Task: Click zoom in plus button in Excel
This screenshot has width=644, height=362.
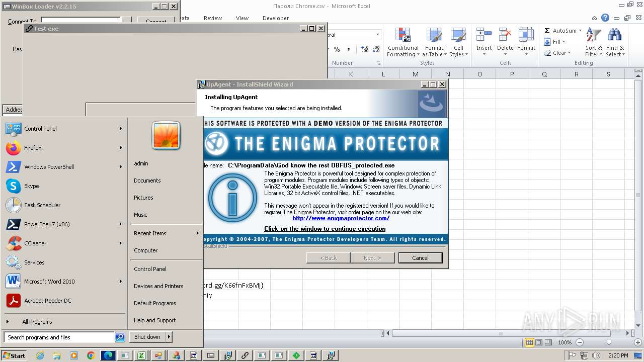Action: [x=638, y=342]
